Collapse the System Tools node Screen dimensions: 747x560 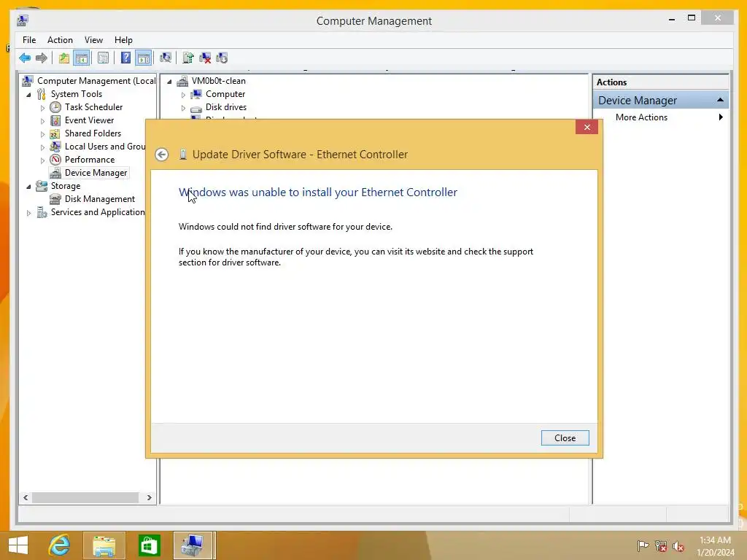(28, 94)
